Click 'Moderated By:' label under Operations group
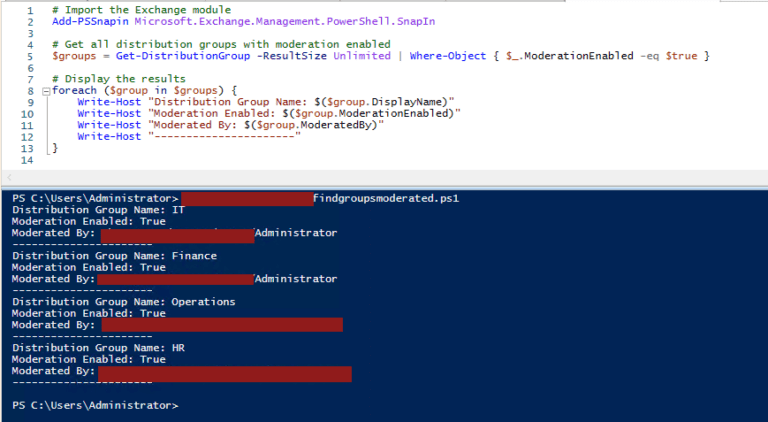This screenshot has height=422, width=768. coord(53,325)
